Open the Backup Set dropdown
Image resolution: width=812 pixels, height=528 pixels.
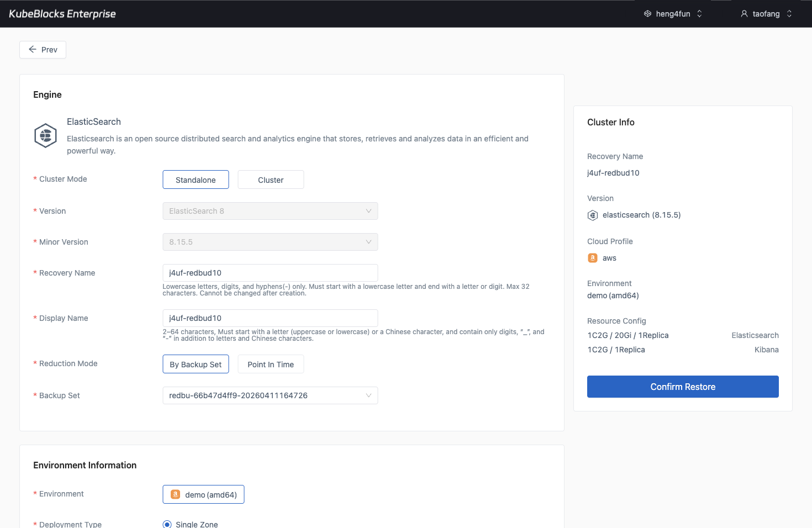pos(270,395)
